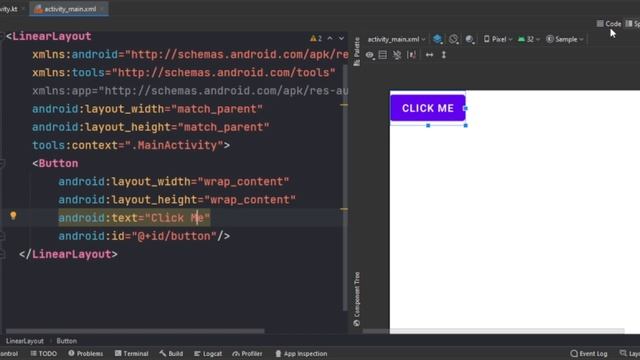Click the orientation rotate icon in design toolbar

[453, 39]
